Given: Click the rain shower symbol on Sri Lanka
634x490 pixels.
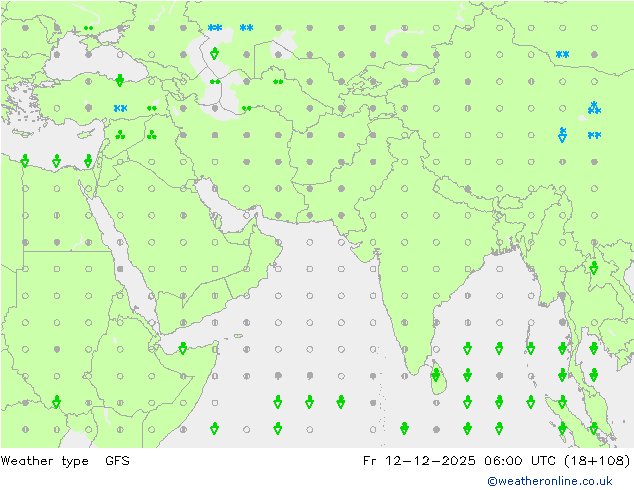Looking at the screenshot, I should coord(436,375).
